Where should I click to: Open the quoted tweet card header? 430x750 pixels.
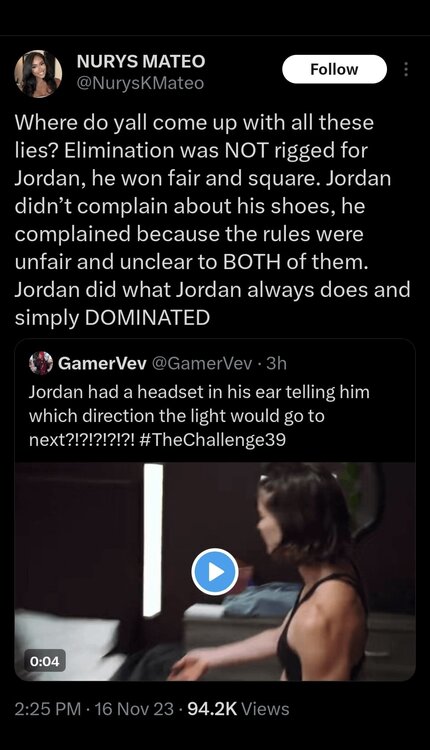158,364
